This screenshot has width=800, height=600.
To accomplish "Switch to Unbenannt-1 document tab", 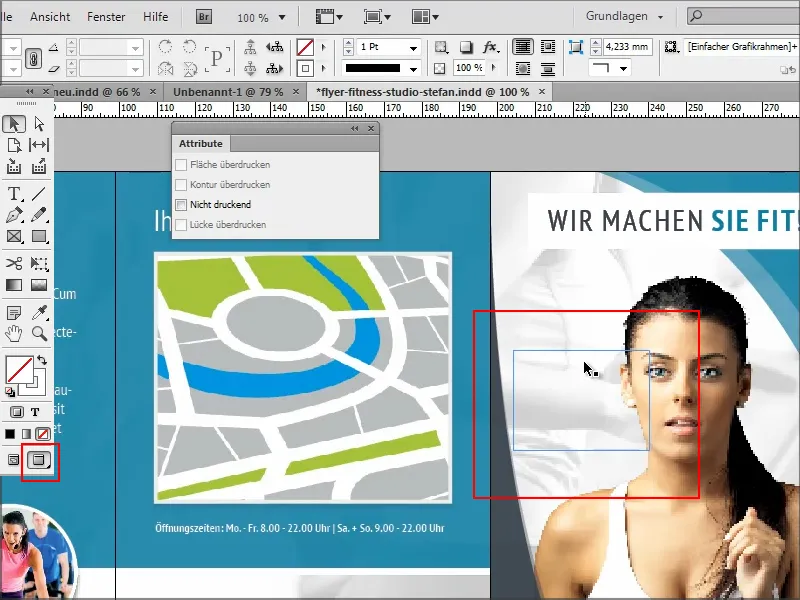I will pos(228,92).
